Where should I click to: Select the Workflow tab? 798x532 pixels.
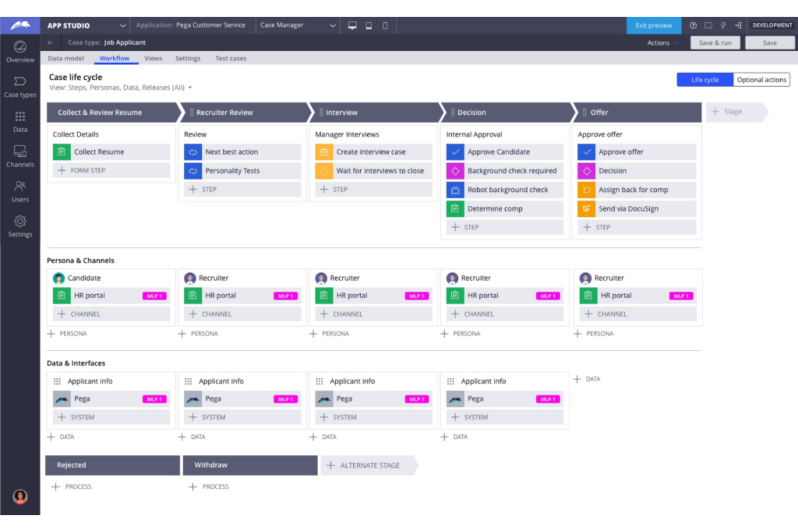tap(114, 58)
